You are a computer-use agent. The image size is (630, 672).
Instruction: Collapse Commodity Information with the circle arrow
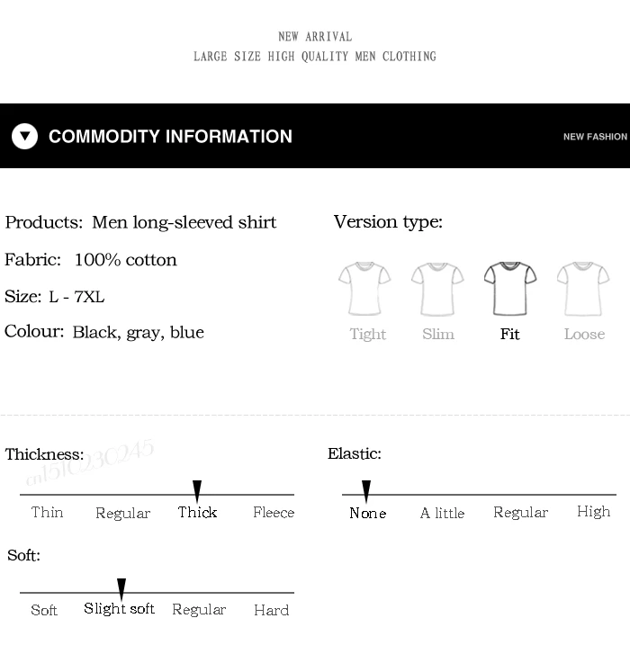pyautogui.click(x=24, y=136)
